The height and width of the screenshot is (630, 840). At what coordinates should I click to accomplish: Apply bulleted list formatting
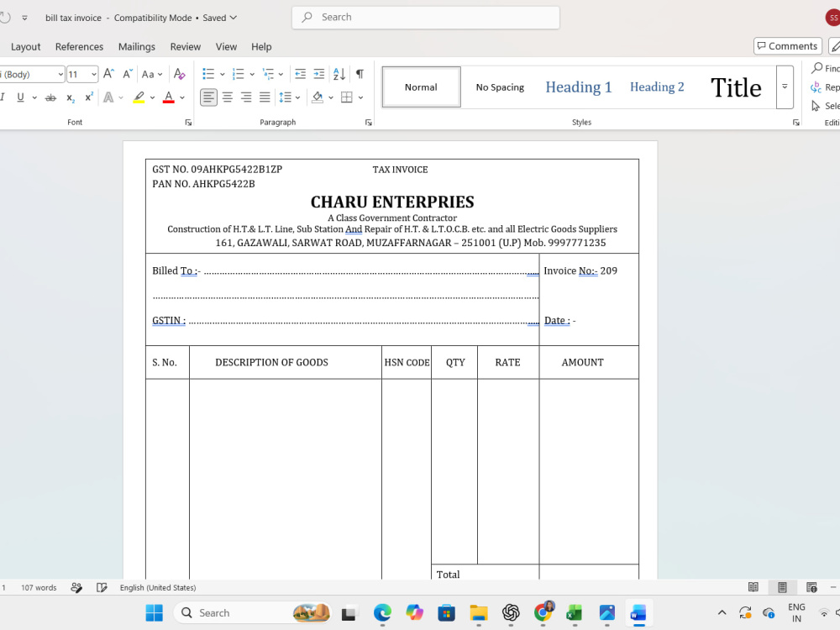[208, 74]
